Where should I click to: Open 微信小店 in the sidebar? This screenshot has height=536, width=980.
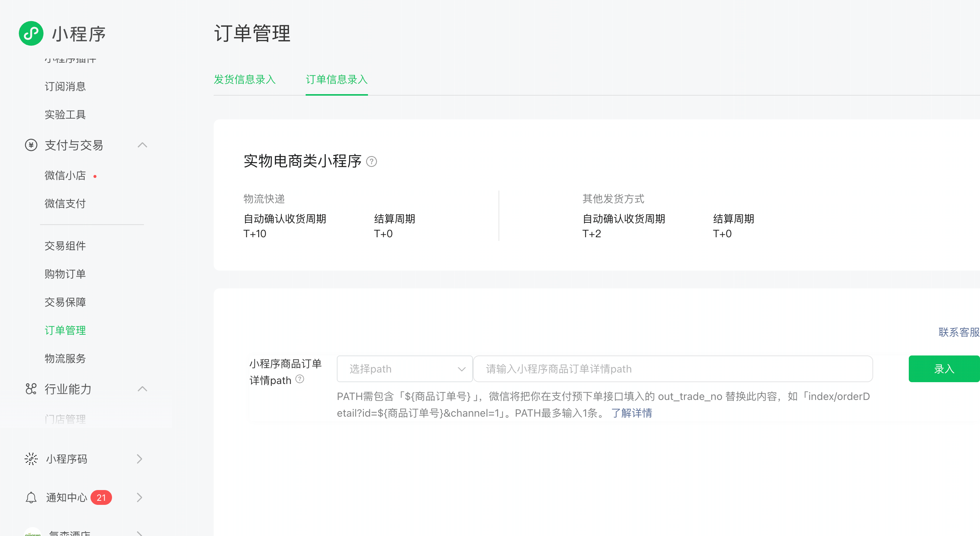tap(65, 175)
